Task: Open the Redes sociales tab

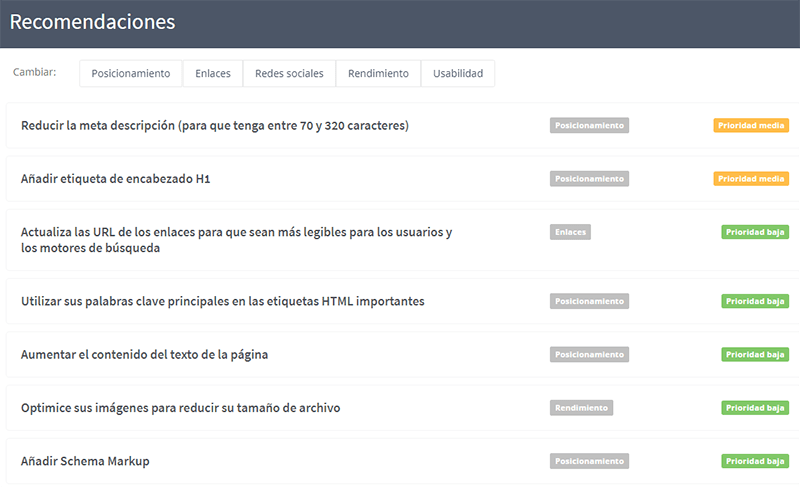Action: (289, 74)
